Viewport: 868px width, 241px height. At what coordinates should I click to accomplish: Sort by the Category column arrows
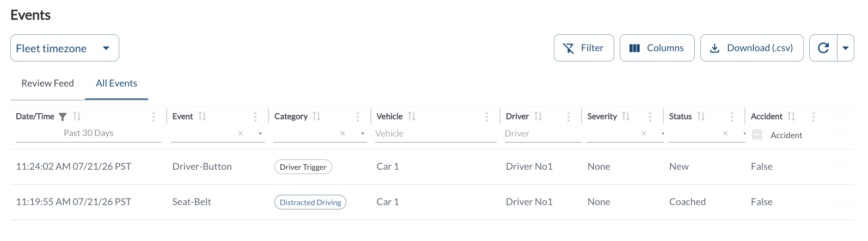316,116
